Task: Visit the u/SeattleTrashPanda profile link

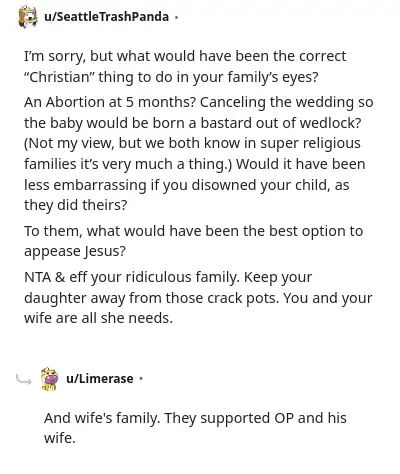Action: tap(106, 17)
